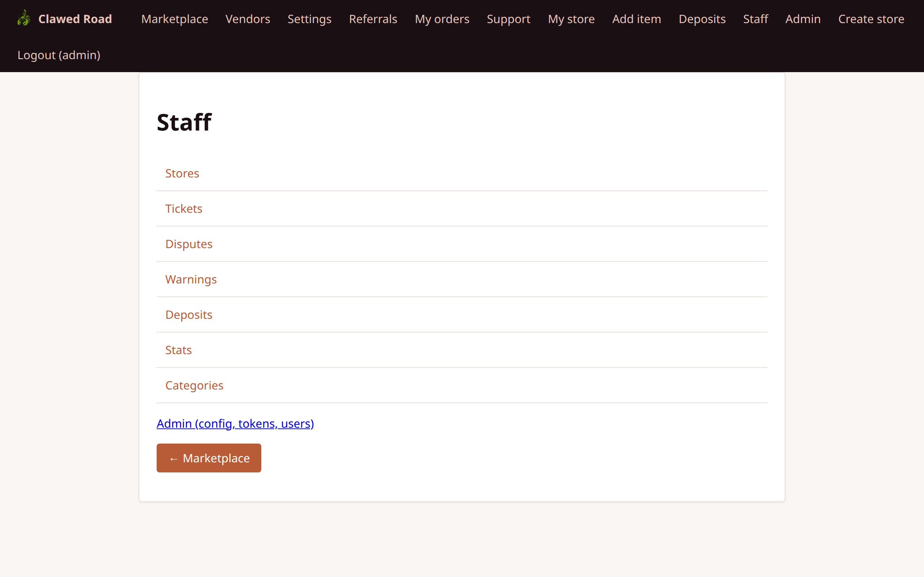Navigate to Support from the navbar
Screen dimensions: 924x577
[x=509, y=19]
